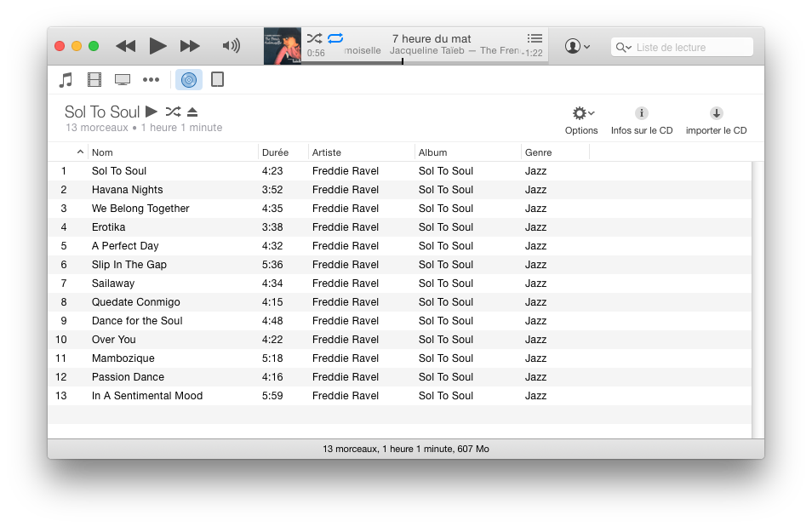Select track Mambozique
Viewport: 812px width, 527px height.
point(399,358)
